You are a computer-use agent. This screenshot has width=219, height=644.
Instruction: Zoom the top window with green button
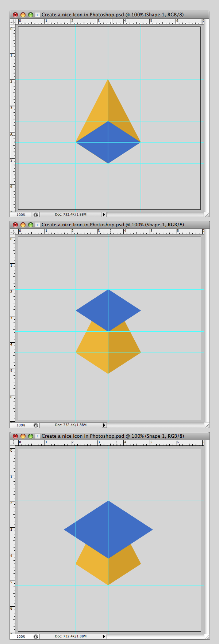(x=31, y=15)
